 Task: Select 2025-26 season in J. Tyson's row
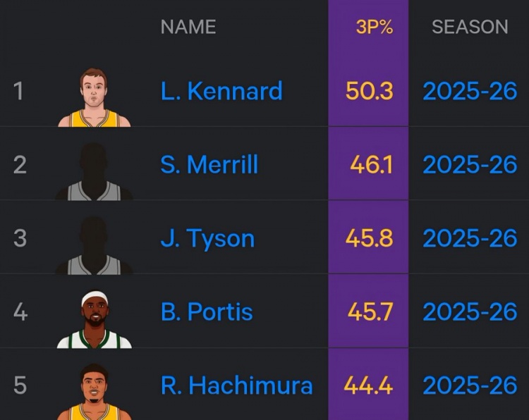[x=470, y=239]
